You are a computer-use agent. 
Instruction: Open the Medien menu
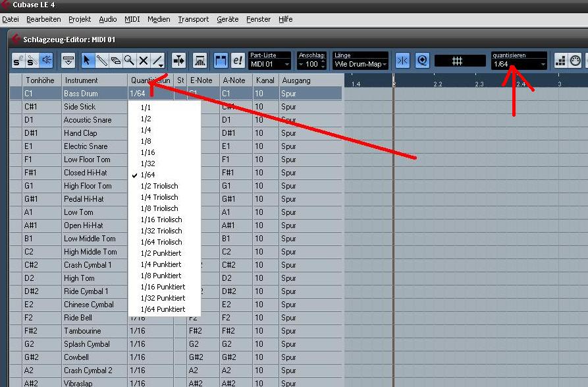pos(159,19)
